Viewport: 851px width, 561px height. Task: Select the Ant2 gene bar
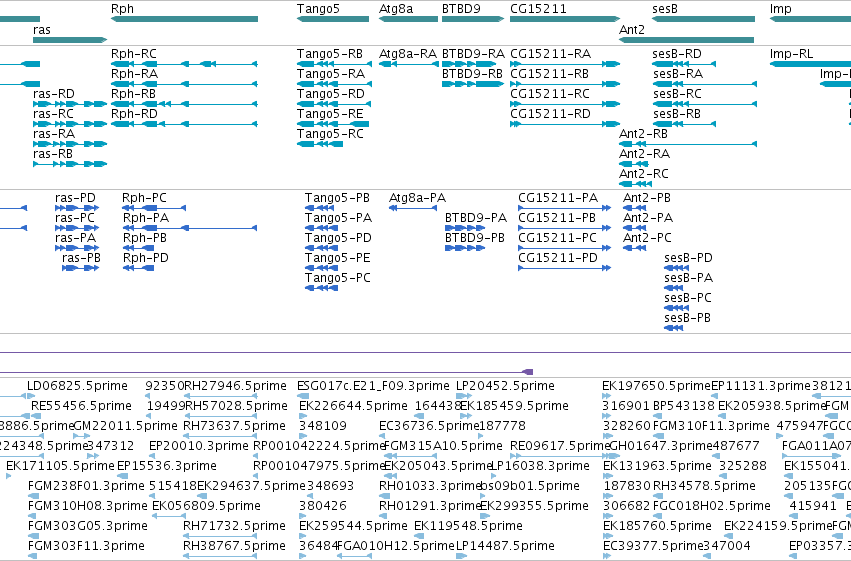(x=687, y=40)
